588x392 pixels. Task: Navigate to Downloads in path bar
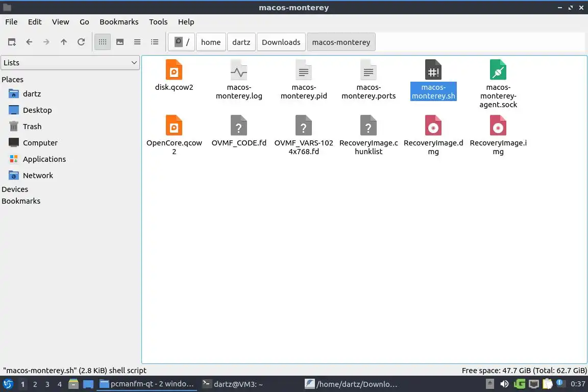tap(281, 42)
